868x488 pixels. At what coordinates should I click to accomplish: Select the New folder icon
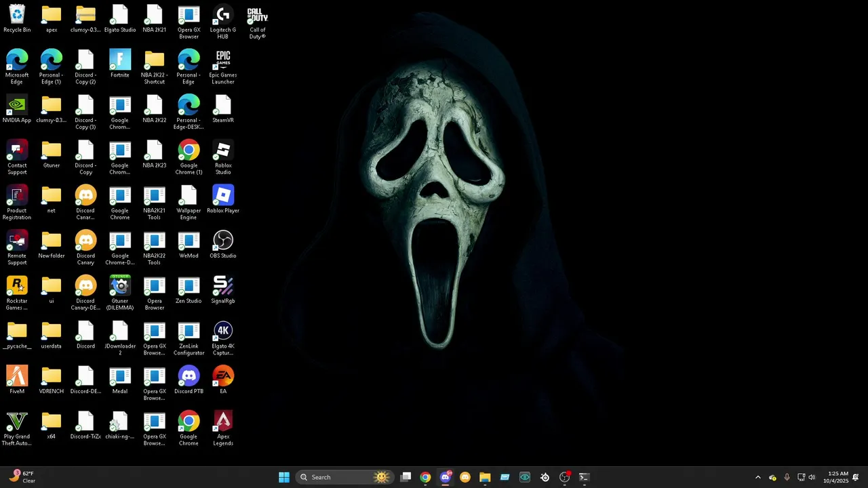click(52, 245)
